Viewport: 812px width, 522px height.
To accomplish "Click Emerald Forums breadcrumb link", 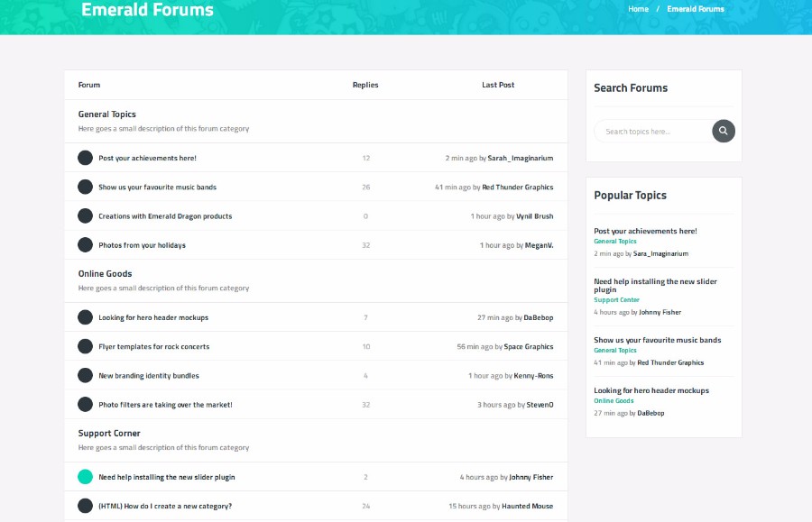I will 696,9.
